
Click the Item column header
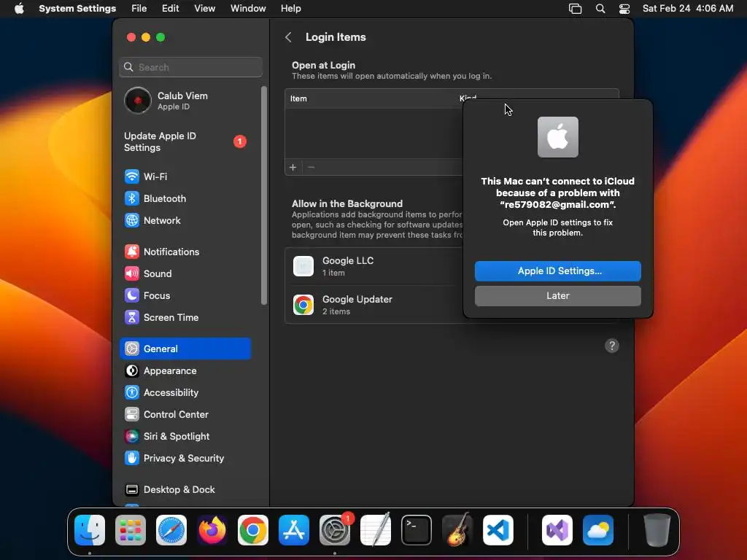298,98
